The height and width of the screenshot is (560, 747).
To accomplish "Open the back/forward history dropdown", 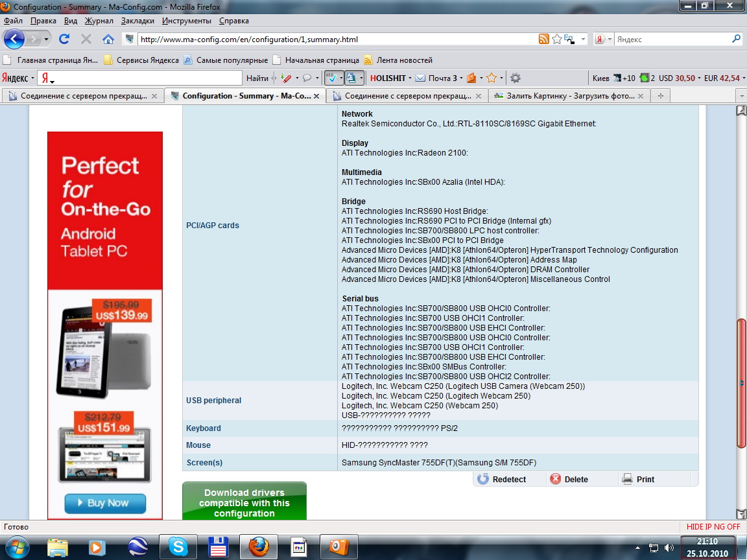I will 46,39.
